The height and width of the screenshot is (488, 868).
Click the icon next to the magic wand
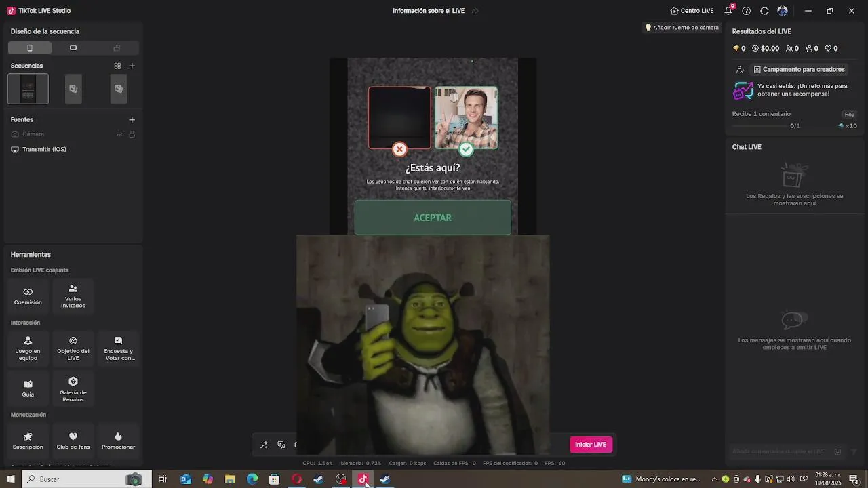281,445
